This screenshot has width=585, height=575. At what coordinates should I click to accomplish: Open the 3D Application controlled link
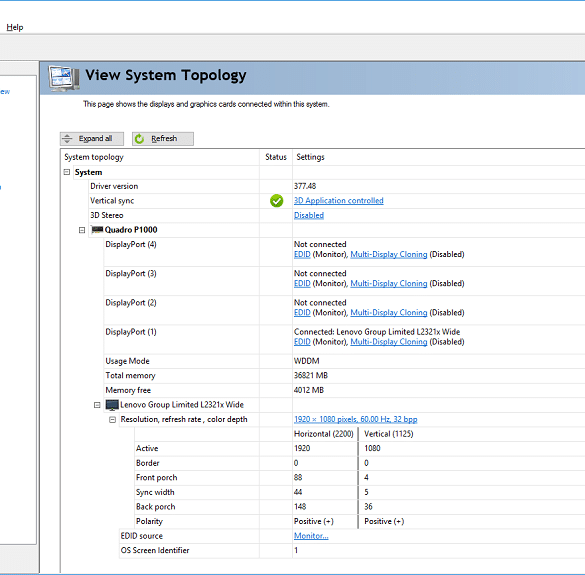coord(338,201)
